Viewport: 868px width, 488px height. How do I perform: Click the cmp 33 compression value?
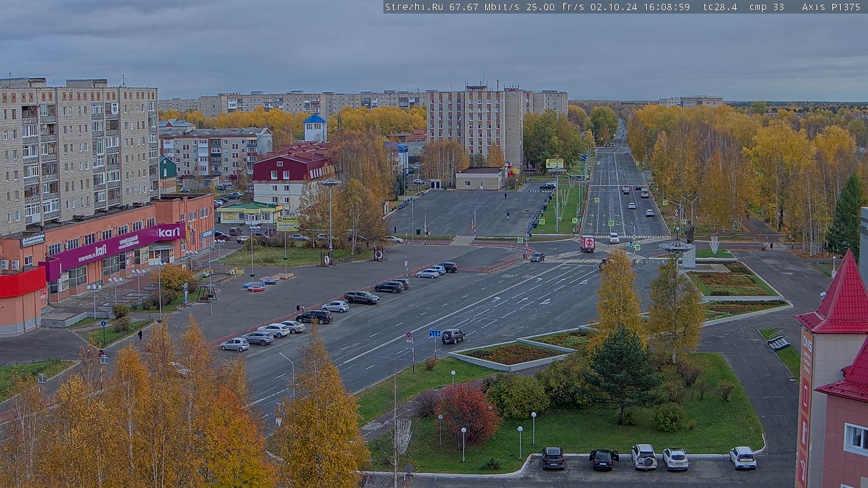[x=767, y=7]
